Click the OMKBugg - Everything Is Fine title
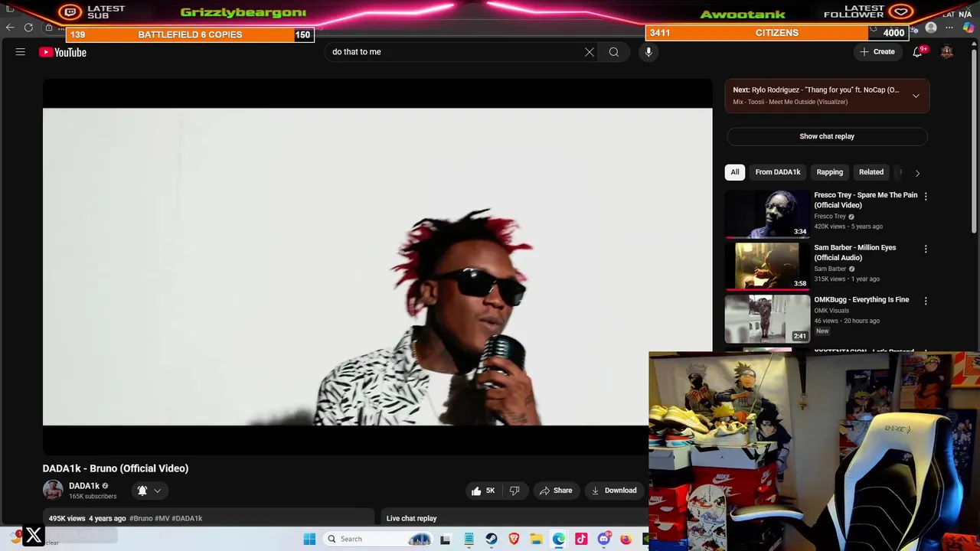980x551 pixels. [x=861, y=300]
